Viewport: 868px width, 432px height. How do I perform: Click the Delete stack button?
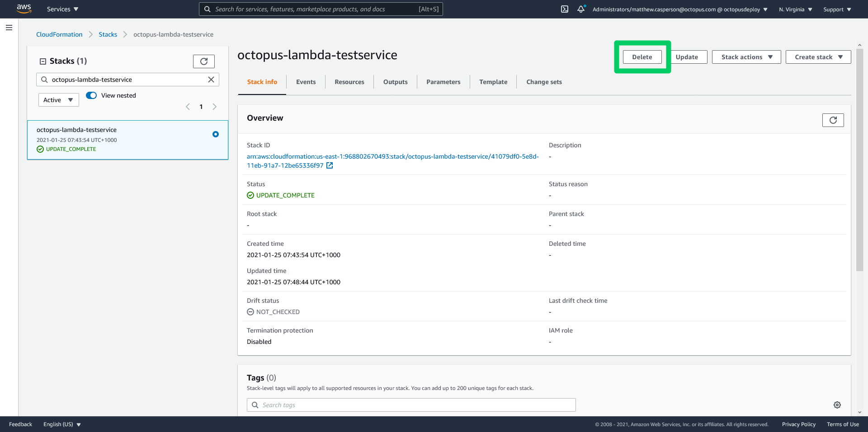(642, 57)
